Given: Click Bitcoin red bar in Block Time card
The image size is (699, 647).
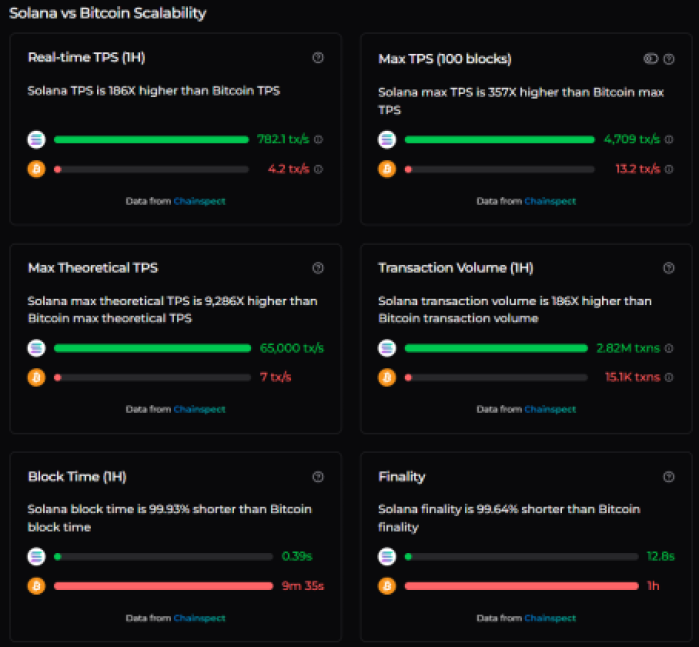Looking at the screenshot, I should pos(163,586).
